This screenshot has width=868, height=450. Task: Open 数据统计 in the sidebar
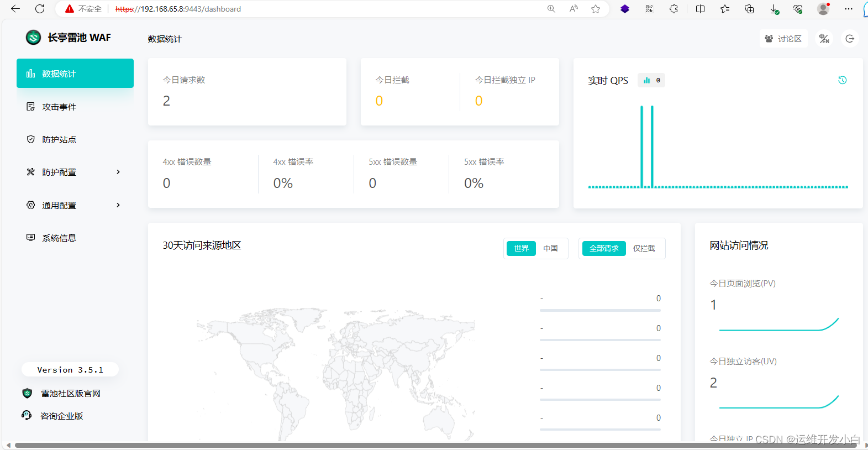click(75, 74)
